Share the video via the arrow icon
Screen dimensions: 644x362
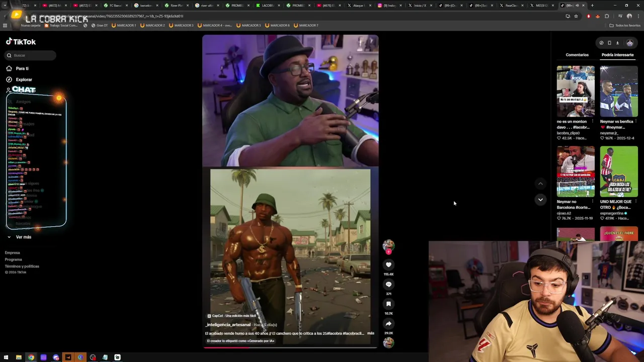388,323
